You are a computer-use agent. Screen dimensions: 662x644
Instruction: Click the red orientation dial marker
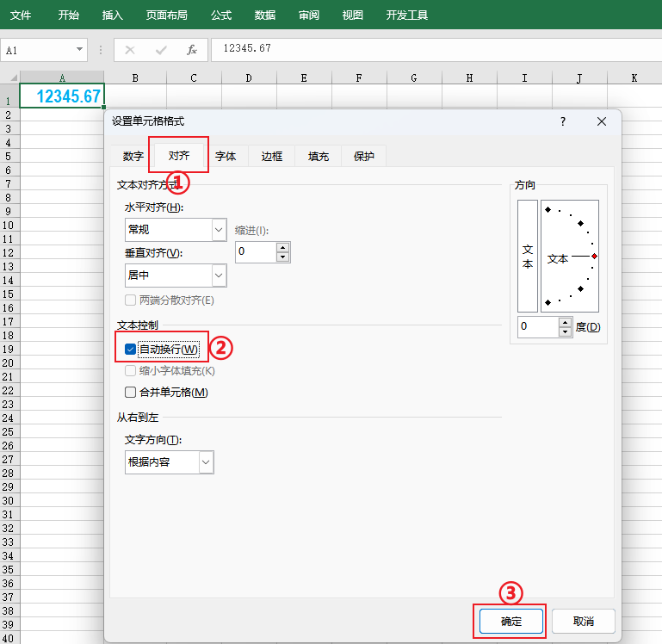pyautogui.click(x=594, y=257)
